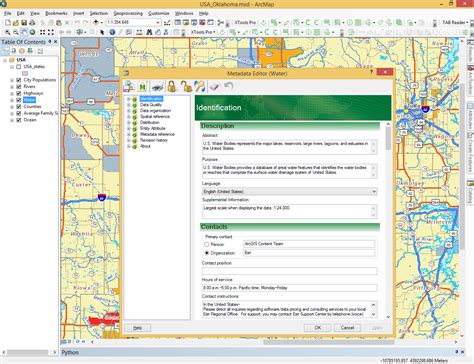Open the Windows menu
This screenshot has height=364, width=474.
(x=184, y=13)
